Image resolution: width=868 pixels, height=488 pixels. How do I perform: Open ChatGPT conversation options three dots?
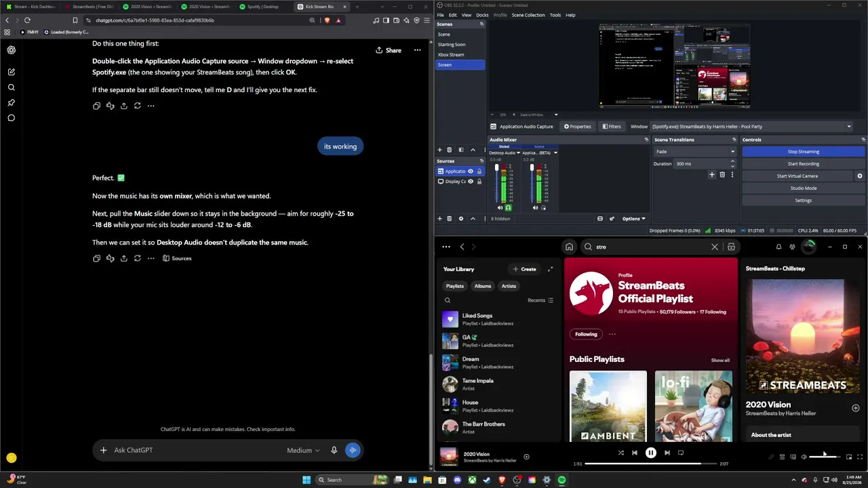(x=417, y=50)
